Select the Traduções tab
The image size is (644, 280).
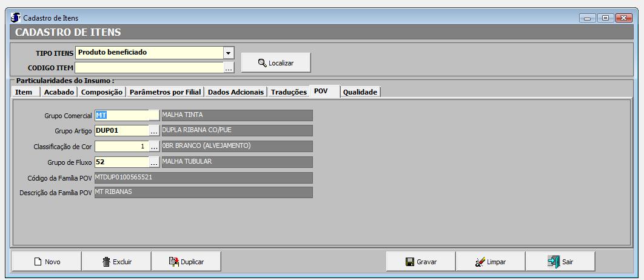289,92
